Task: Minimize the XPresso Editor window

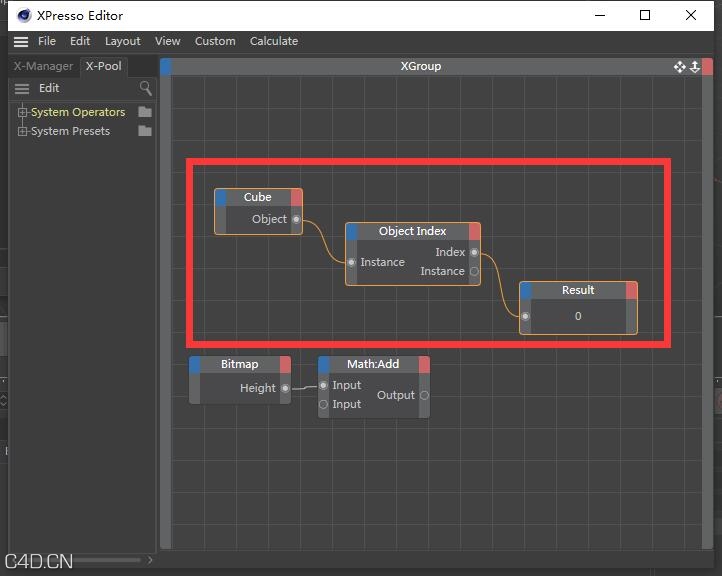Action: pos(600,15)
